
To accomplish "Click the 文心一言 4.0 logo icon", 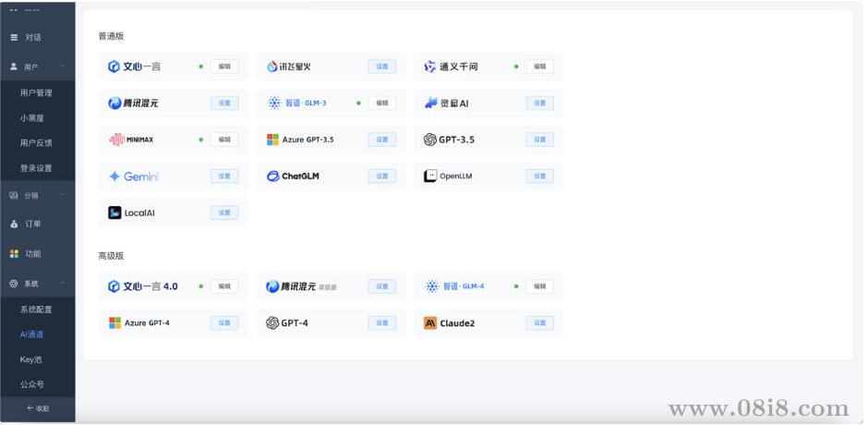I will tap(114, 286).
